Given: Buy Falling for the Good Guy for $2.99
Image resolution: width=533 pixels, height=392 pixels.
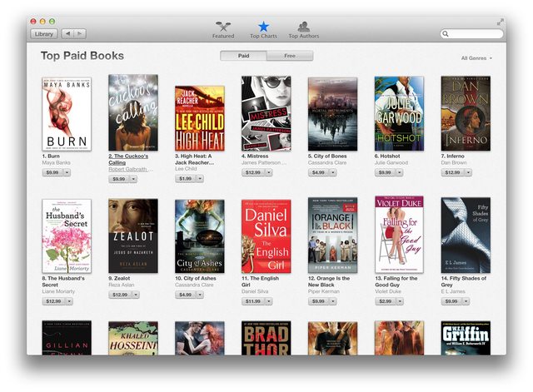Looking at the screenshot, I should tap(385, 301).
